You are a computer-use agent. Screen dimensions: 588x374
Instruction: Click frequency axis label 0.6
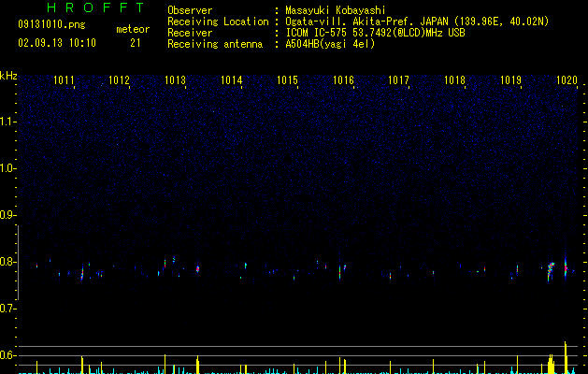point(8,355)
